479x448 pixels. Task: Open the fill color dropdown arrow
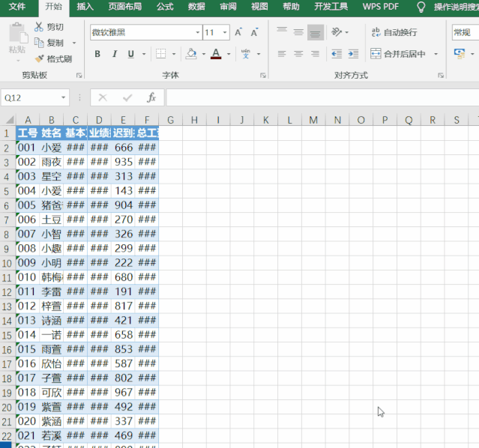pos(204,54)
